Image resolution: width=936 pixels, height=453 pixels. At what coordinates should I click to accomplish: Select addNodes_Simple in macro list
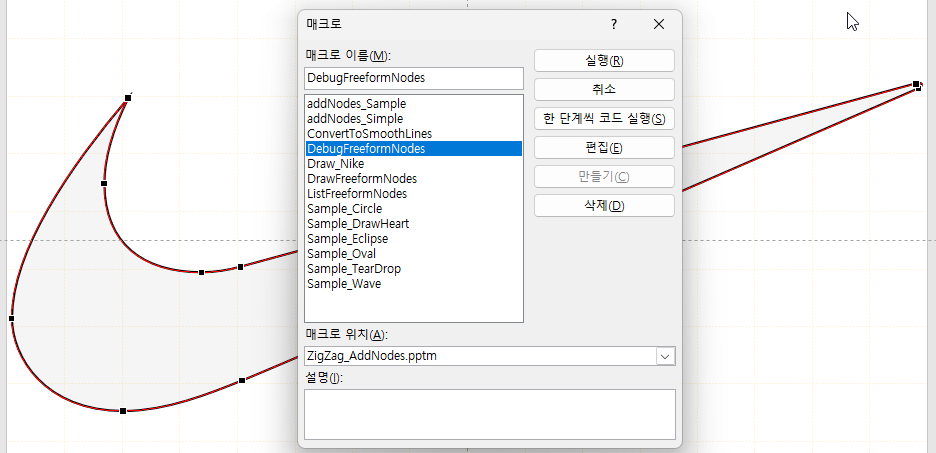click(414, 119)
